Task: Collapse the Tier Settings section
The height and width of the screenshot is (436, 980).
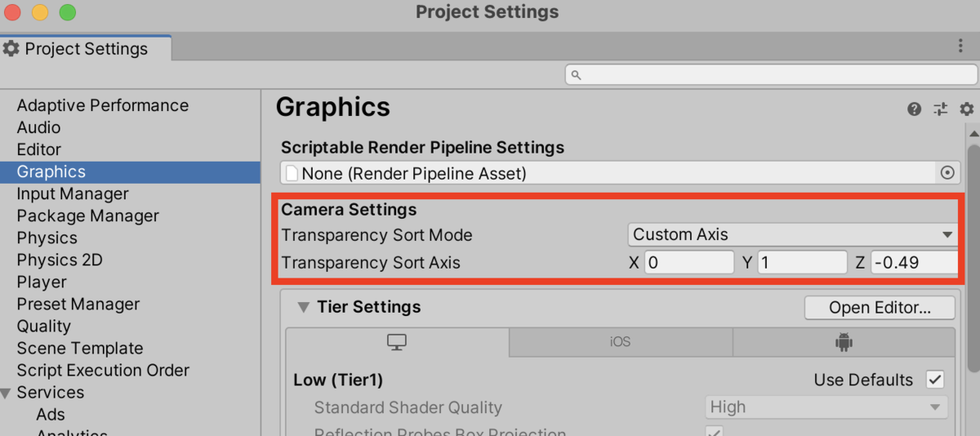Action: [303, 308]
